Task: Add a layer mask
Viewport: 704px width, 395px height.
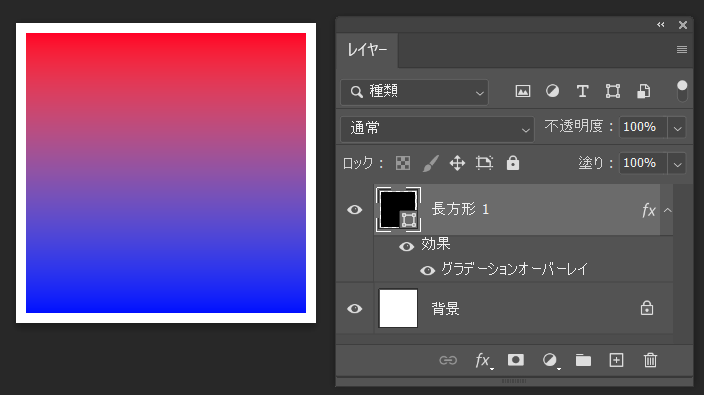Action: click(x=516, y=360)
